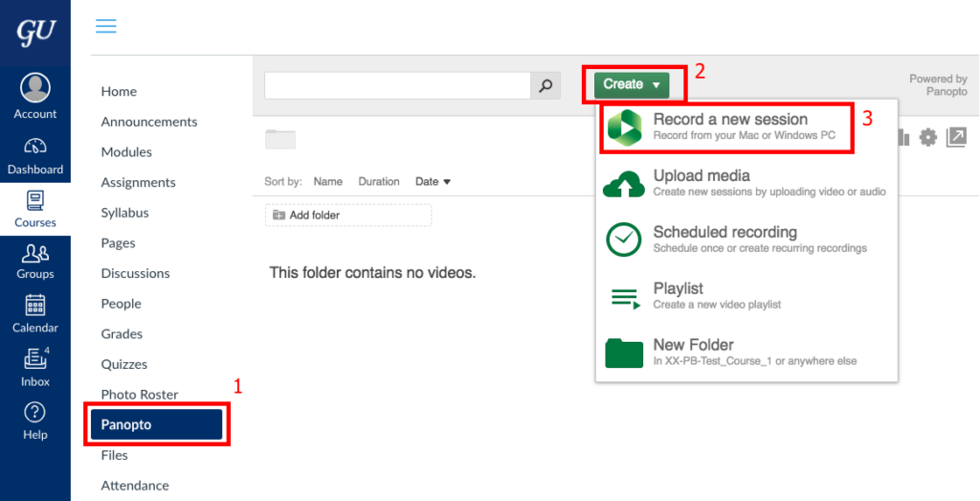
Task: Choose Upload media from the Create menu
Action: 746,183
